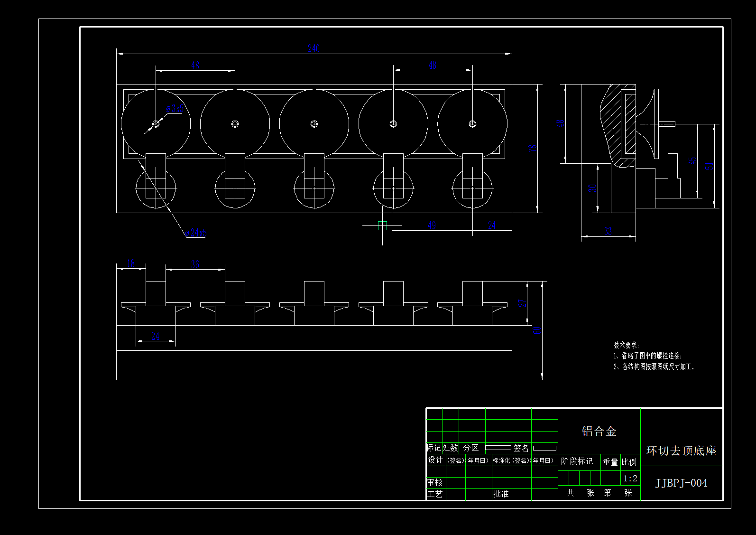This screenshot has height=535, width=756.
Task: Pick the vertical dimension 45
Action: tap(692, 161)
